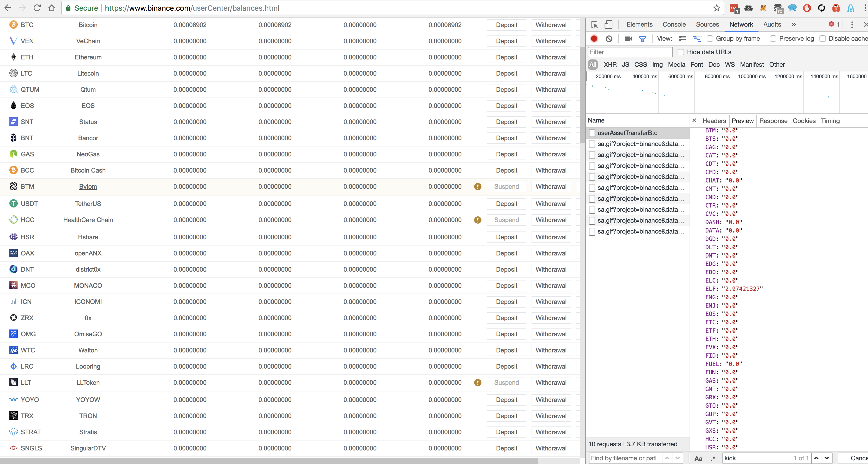Image resolution: width=868 pixels, height=464 pixels.
Task: Click Deposit for Bitcoin
Action: point(506,25)
